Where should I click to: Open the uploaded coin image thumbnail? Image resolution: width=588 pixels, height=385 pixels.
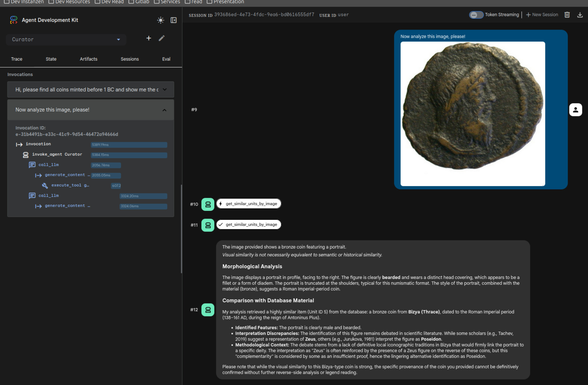click(x=473, y=114)
